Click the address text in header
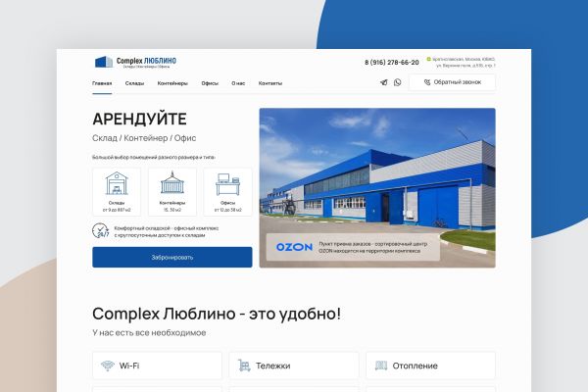This screenshot has height=392, width=588. coord(464,63)
